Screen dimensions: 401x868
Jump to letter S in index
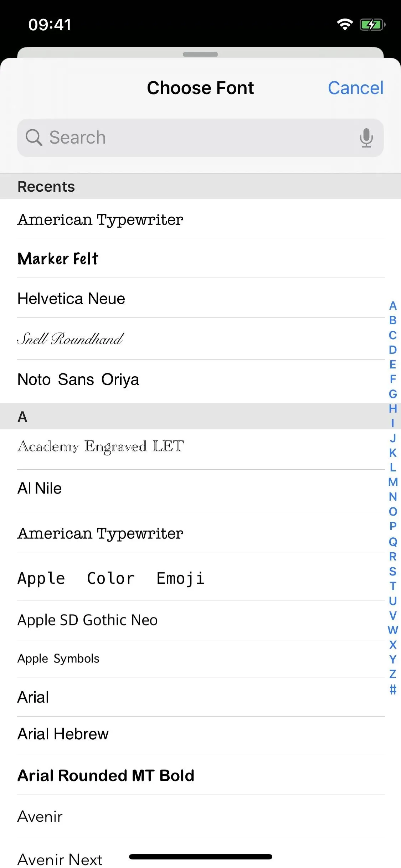point(393,571)
